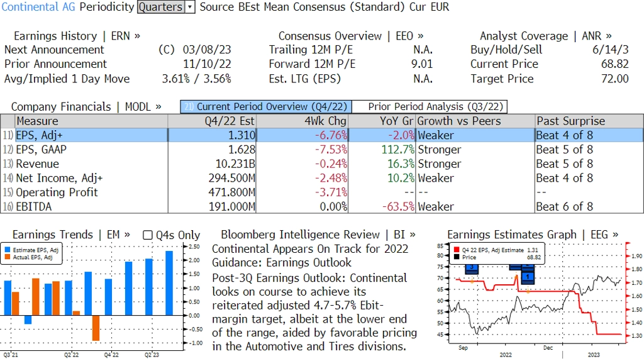Click the Current Price value 68.82
This screenshot has width=644, height=361.
point(615,64)
